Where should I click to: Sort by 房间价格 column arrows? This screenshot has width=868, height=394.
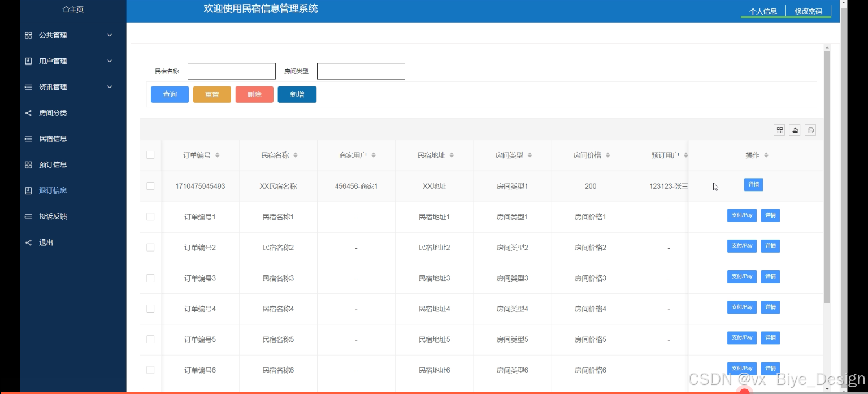coord(607,155)
